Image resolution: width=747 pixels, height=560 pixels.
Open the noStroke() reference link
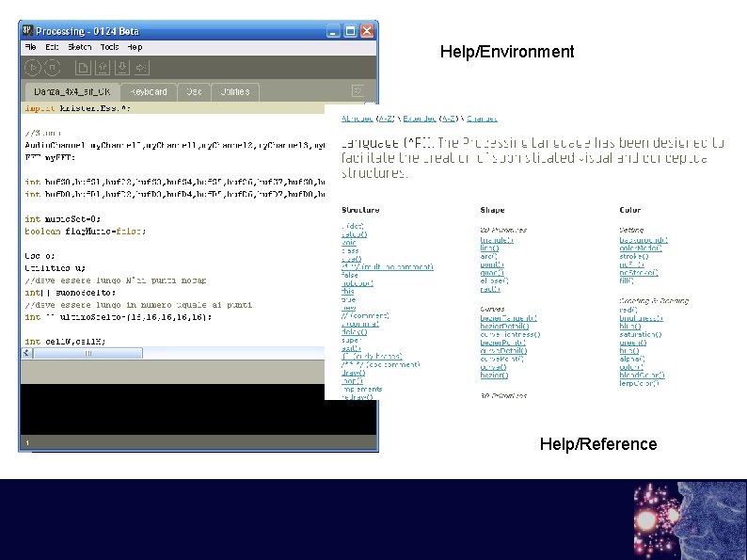pyautogui.click(x=639, y=273)
